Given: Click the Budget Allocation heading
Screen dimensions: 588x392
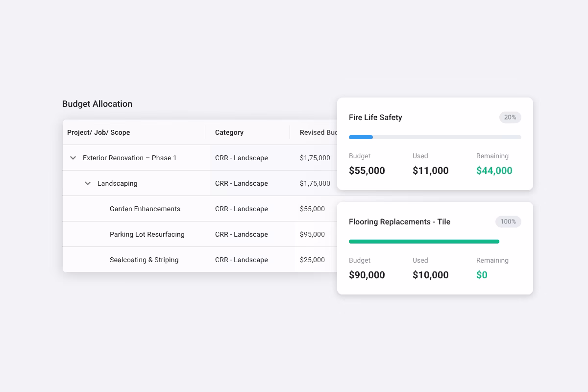Looking at the screenshot, I should click(x=97, y=103).
